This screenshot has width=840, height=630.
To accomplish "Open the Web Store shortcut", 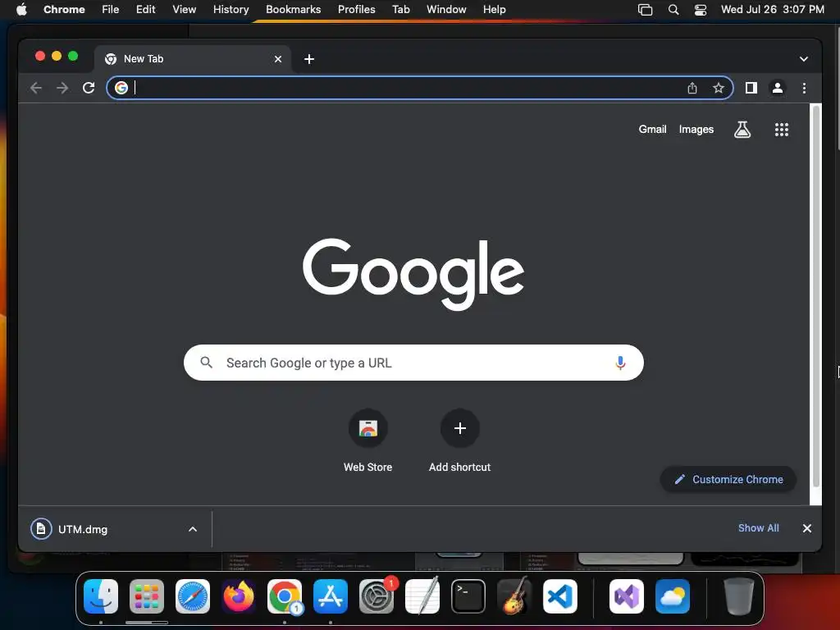I will pyautogui.click(x=368, y=441).
